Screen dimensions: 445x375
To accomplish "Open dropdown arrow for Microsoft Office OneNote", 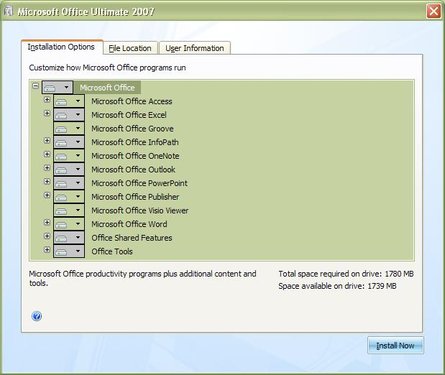I will tap(78, 156).
